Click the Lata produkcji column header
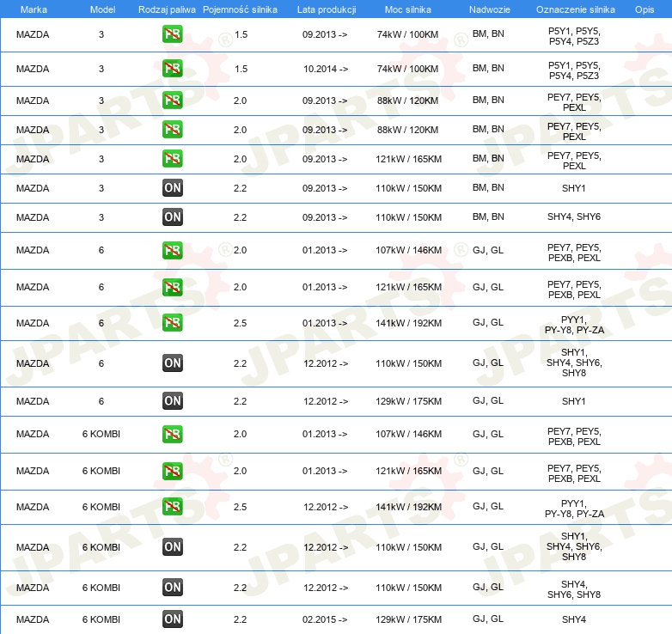The height and width of the screenshot is (634, 672). [327, 9]
